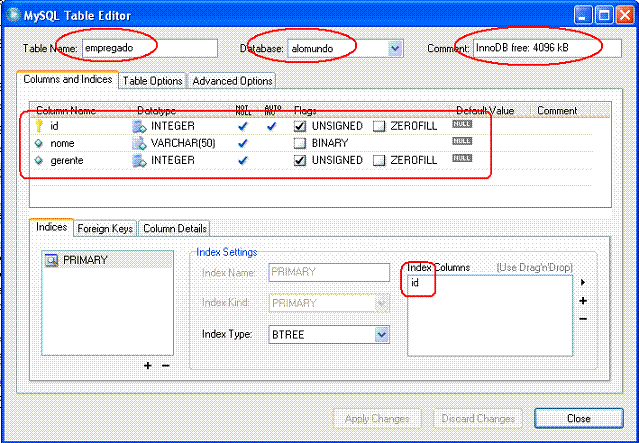Remove index with minus under index list
This screenshot has height=443, width=639.
pyautogui.click(x=165, y=366)
